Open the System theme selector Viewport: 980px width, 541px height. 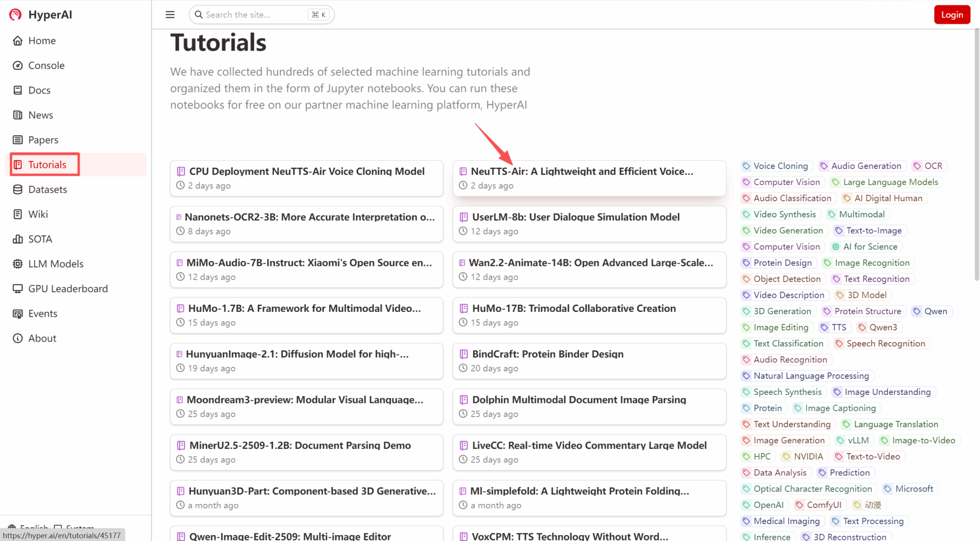coord(74,527)
